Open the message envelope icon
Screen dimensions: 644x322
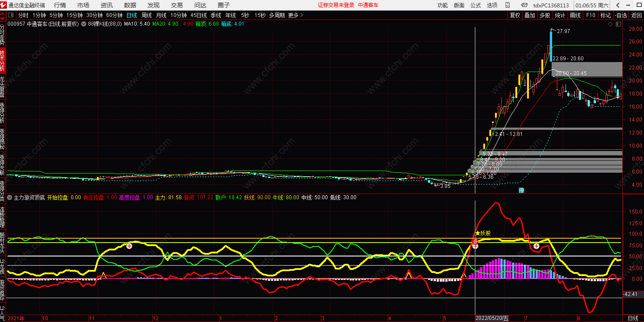tap(524, 5)
